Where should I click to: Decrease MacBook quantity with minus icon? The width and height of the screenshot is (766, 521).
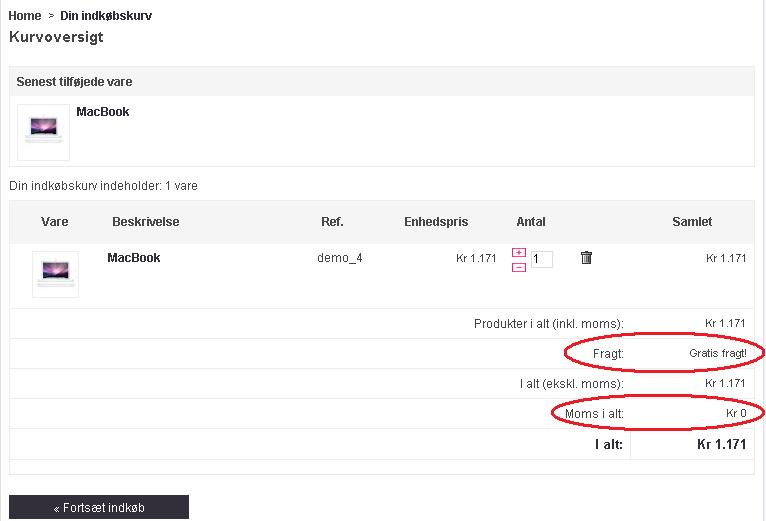pyautogui.click(x=519, y=267)
